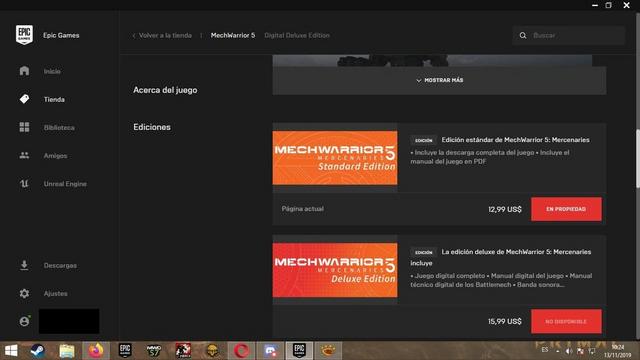Click the Standard Edition banner image
640x360 pixels.
pyautogui.click(x=335, y=158)
